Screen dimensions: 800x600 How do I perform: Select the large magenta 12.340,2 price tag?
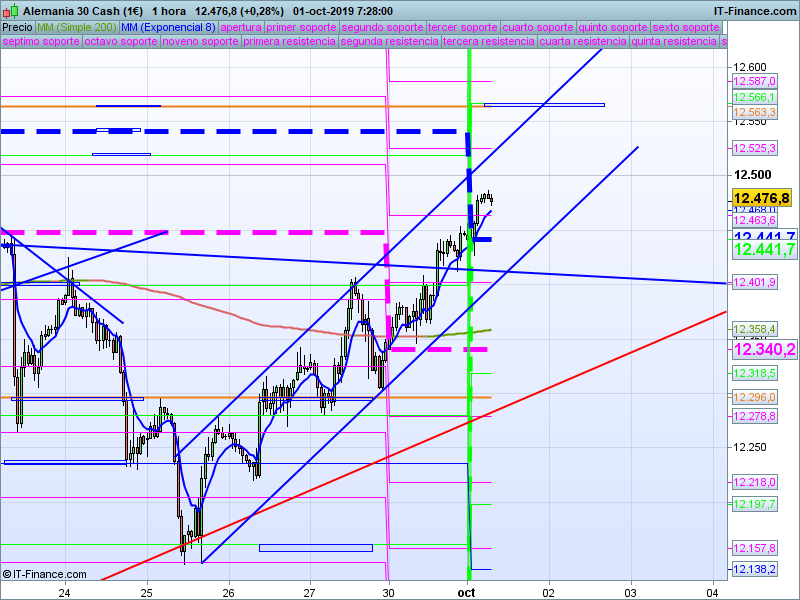[764, 349]
